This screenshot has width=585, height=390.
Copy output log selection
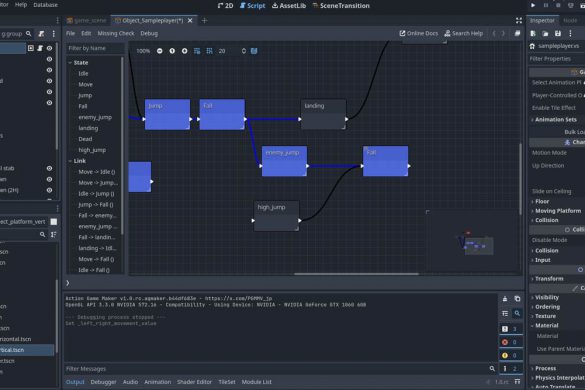[517, 299]
